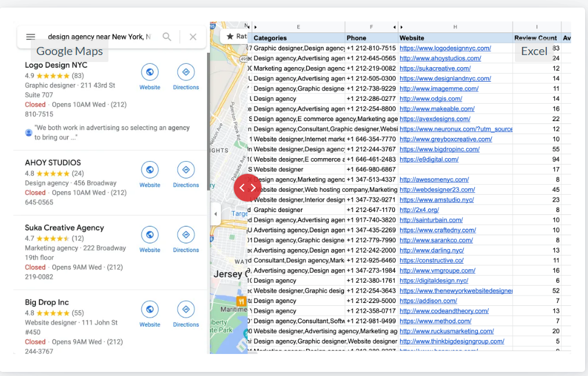Image resolution: width=588 pixels, height=376 pixels.
Task: Click the orange restaurant pin on map
Action: tap(241, 301)
